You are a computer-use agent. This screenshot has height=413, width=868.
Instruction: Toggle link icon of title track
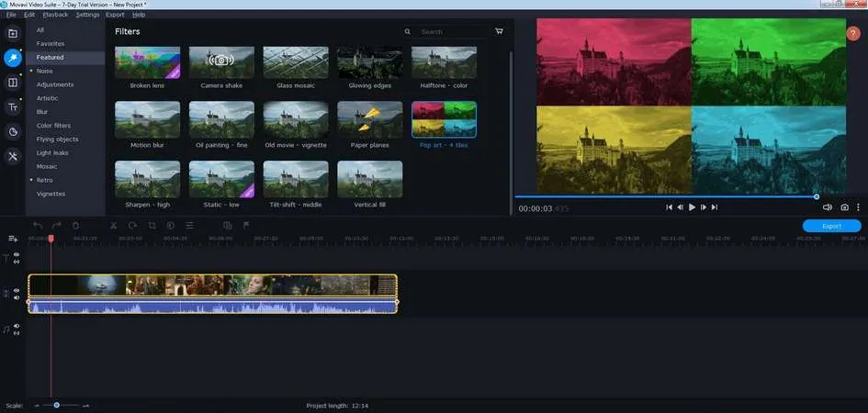click(x=17, y=261)
